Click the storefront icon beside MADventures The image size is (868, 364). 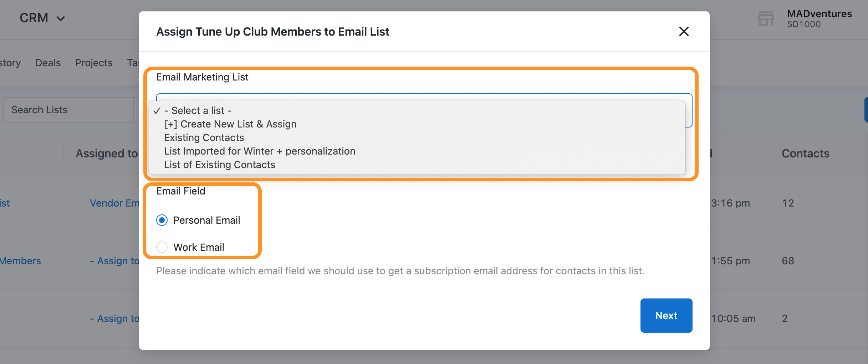click(766, 19)
